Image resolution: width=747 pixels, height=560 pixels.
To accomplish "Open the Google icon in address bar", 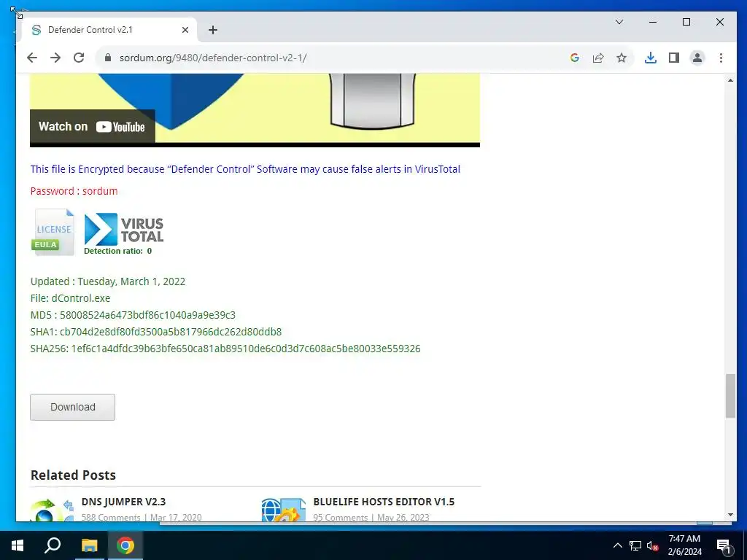I will point(575,58).
